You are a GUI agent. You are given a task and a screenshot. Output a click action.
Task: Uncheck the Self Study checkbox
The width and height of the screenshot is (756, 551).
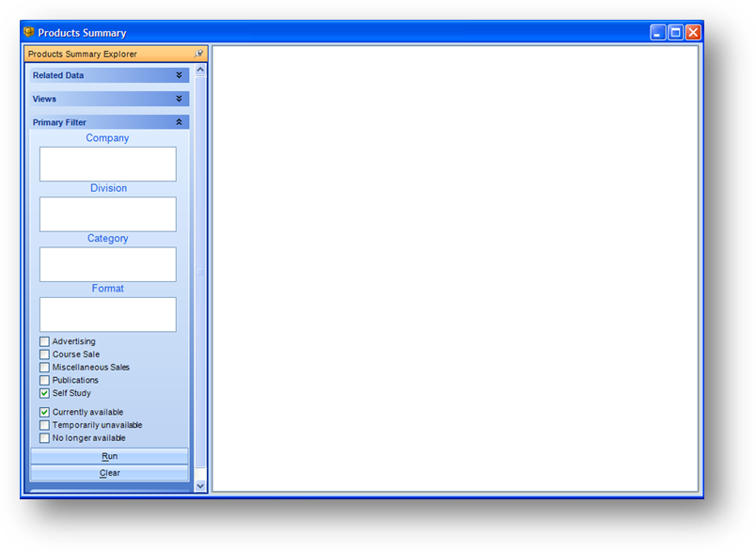pyautogui.click(x=44, y=394)
